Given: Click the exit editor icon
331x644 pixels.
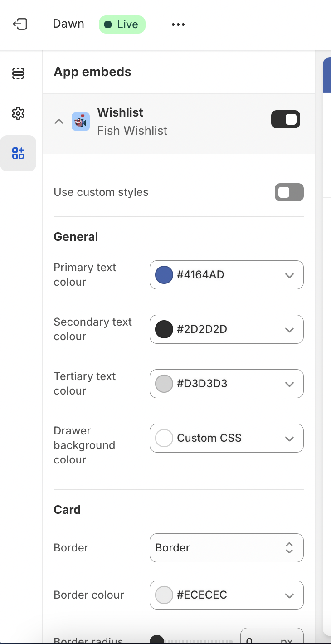Looking at the screenshot, I should pos(20,24).
